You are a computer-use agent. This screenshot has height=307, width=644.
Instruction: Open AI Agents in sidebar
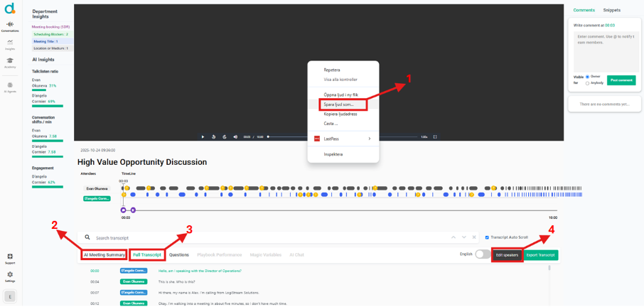point(10,85)
